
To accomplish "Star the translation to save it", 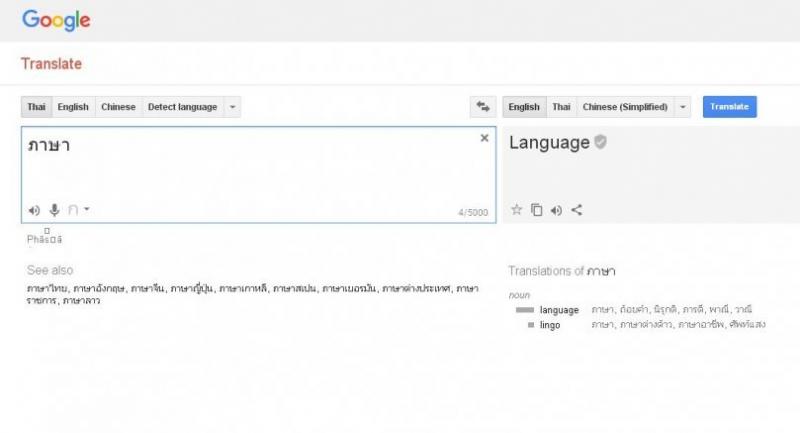I will (x=517, y=210).
